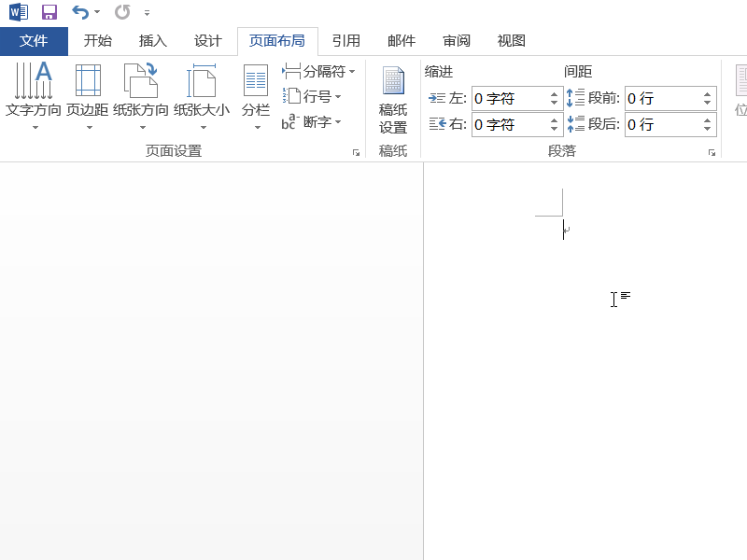Expand the arrow under 纸张方向

point(143,128)
